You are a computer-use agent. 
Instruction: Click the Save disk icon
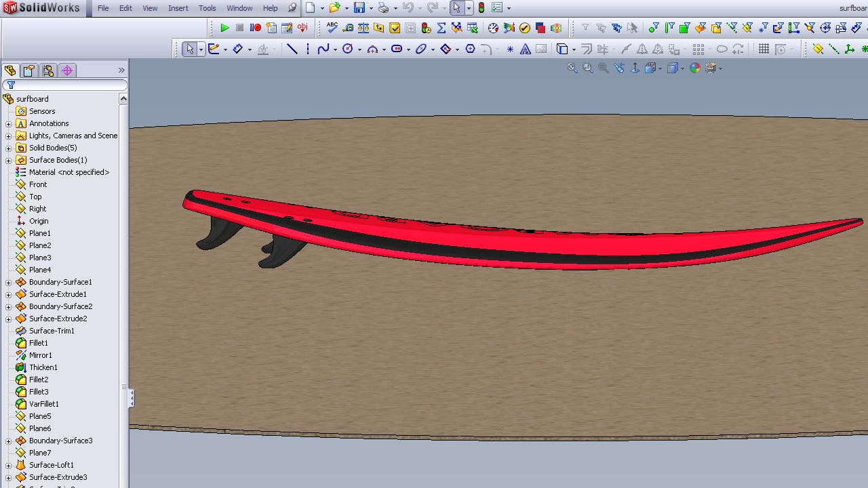coord(359,8)
